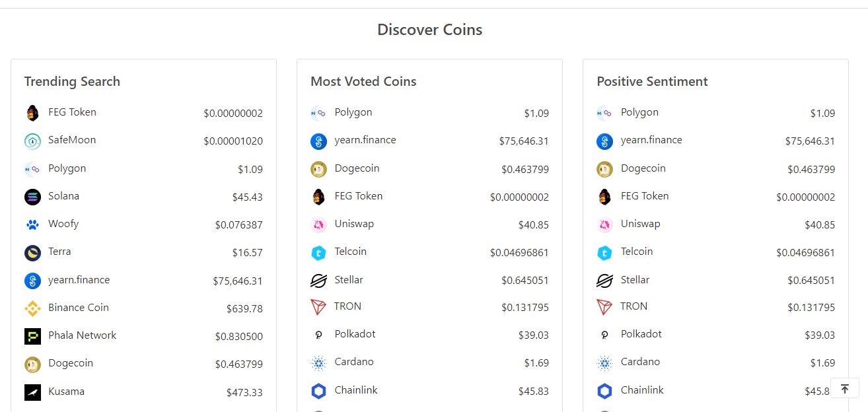Click the Dogecoin icon in Trending Search
The image size is (868, 412).
(32, 364)
